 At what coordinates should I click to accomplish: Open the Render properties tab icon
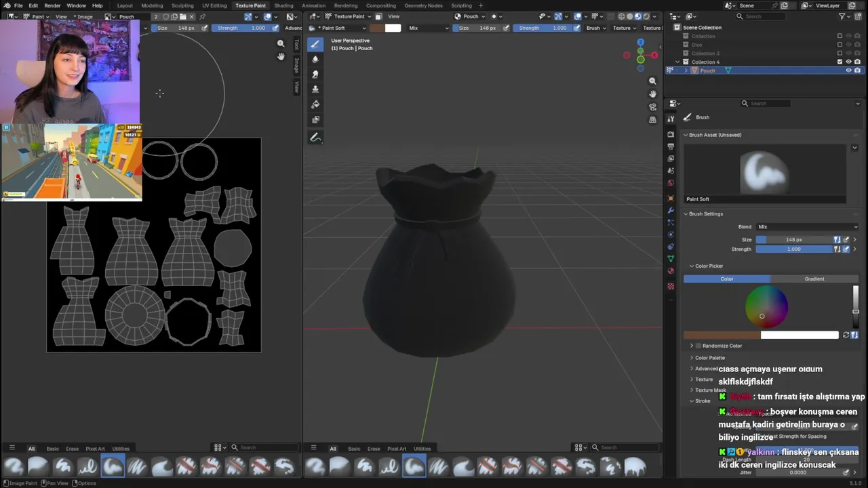coord(671,134)
